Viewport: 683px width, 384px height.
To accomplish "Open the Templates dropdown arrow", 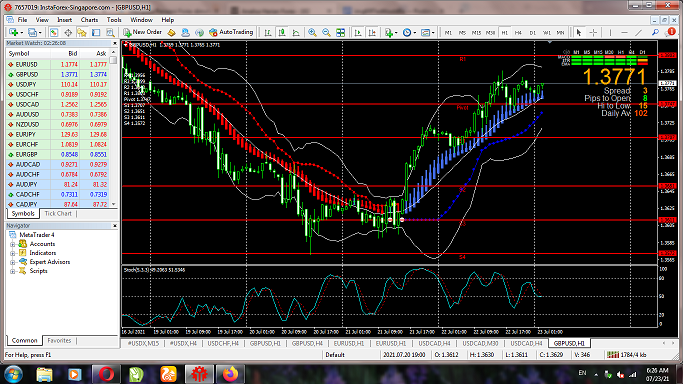I will (x=433, y=33).
